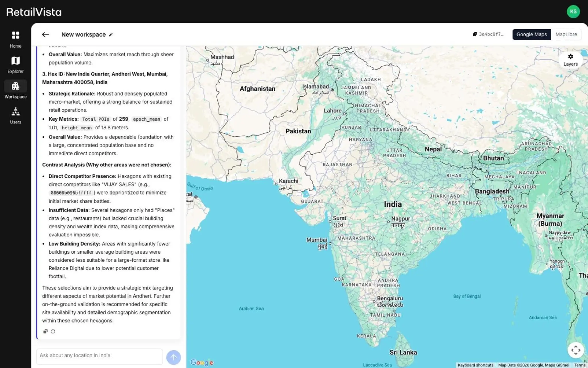Click the epoch_mean metric tag
The image size is (588, 368).
[x=146, y=119]
